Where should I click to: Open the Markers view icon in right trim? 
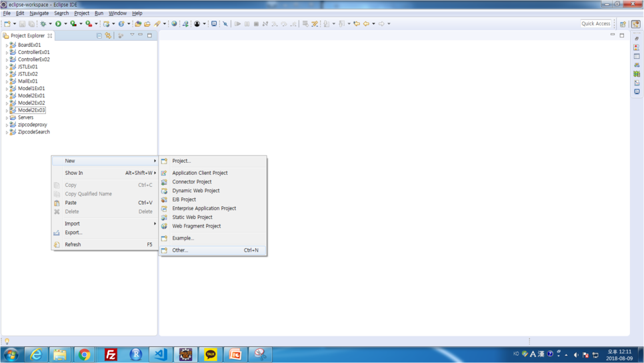coord(637,47)
